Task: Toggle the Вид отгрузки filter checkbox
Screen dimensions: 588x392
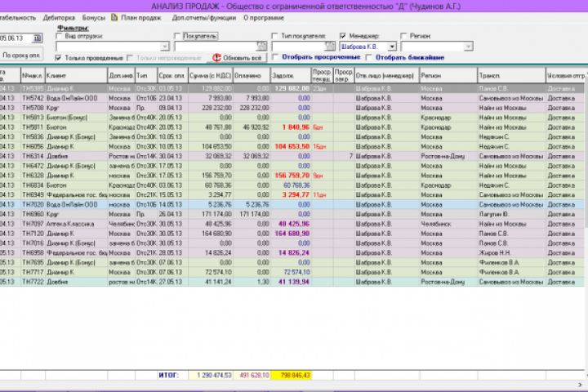Action: click(x=59, y=36)
